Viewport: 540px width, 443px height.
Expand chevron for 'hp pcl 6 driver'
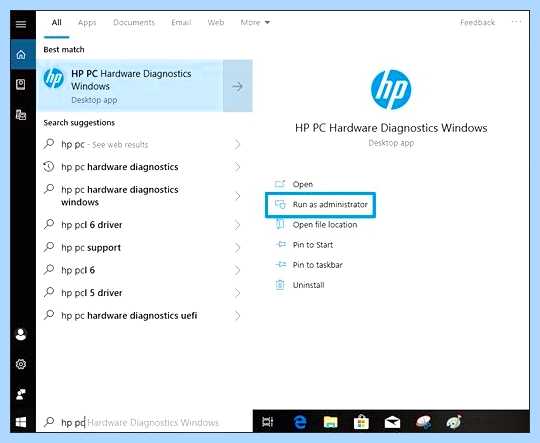coord(237,225)
